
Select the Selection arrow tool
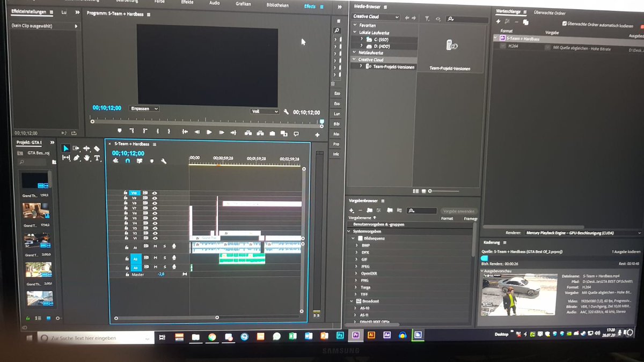(x=65, y=149)
